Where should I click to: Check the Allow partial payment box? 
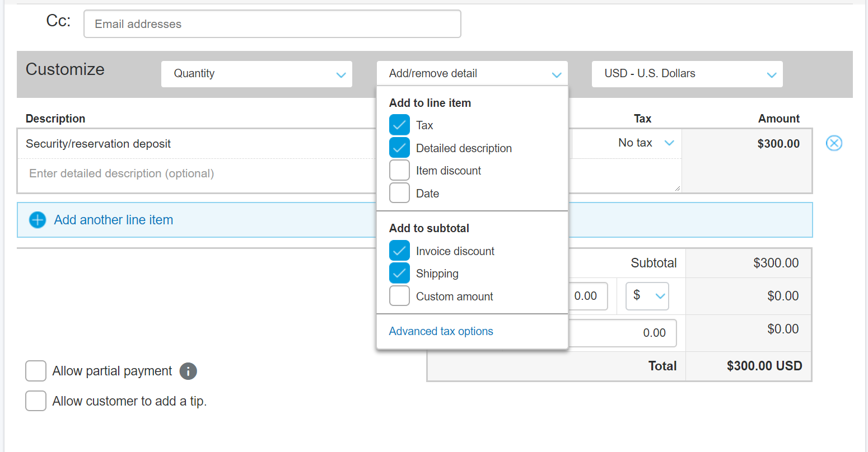[x=35, y=371]
